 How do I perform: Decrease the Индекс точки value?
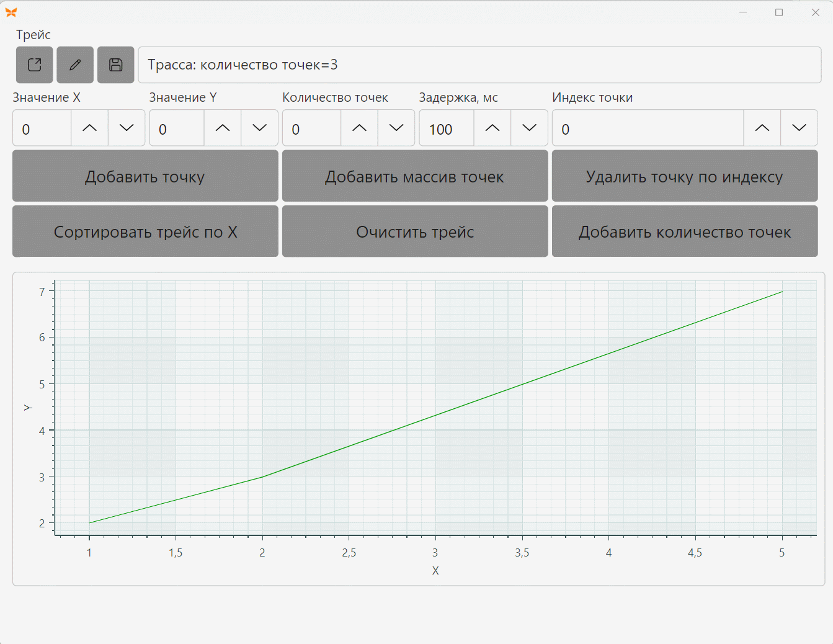pos(800,128)
